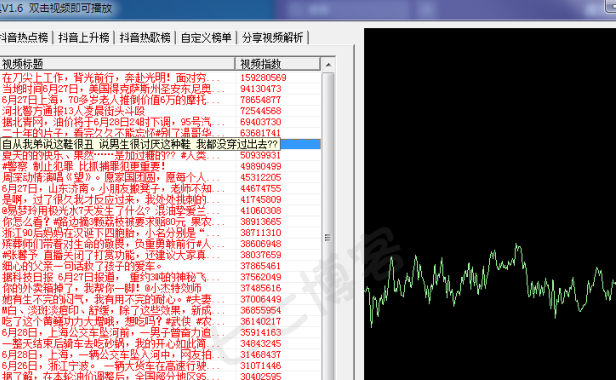The width and height of the screenshot is (616, 380).
Task: Select row M白、淡斑淡痘印、舒缓
Action: tap(160, 310)
